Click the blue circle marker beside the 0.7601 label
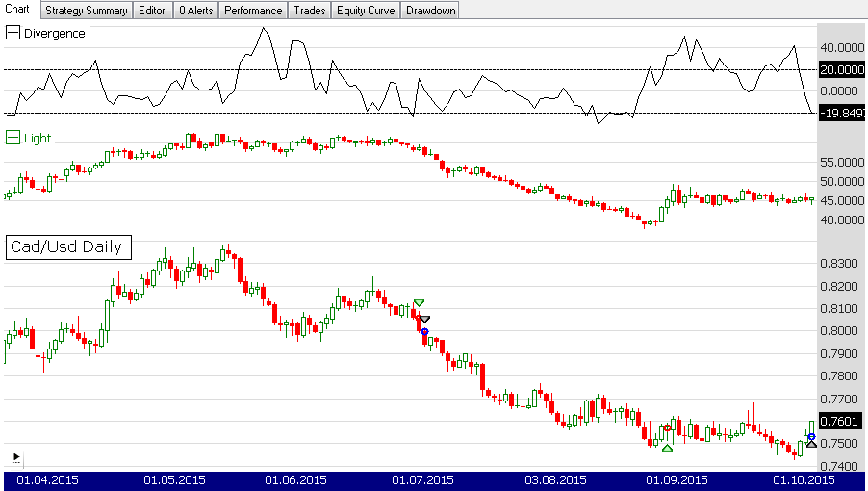868x491 pixels. pos(811,437)
